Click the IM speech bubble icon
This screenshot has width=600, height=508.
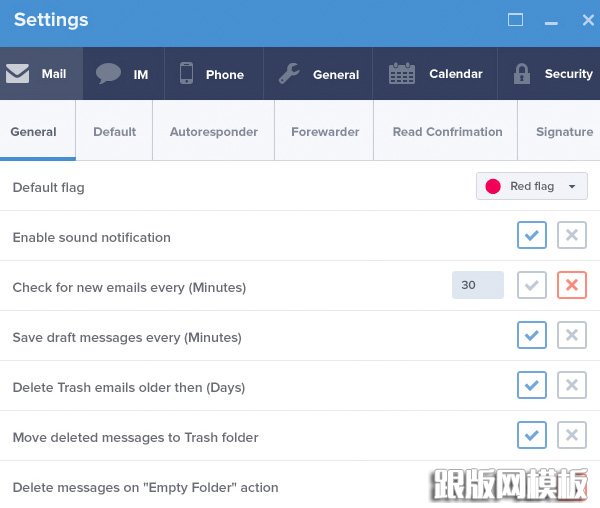click(108, 73)
